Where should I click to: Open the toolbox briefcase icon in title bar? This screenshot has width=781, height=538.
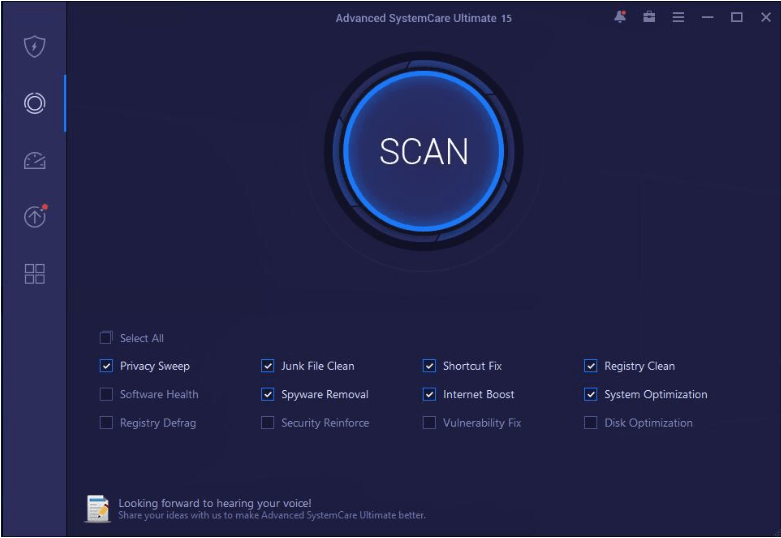click(x=649, y=17)
